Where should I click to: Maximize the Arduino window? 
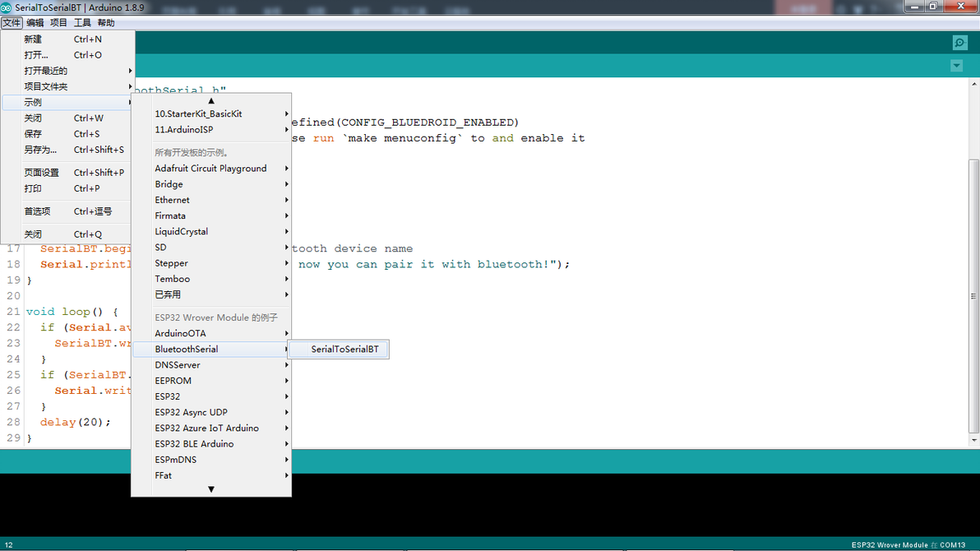pyautogui.click(x=933, y=7)
